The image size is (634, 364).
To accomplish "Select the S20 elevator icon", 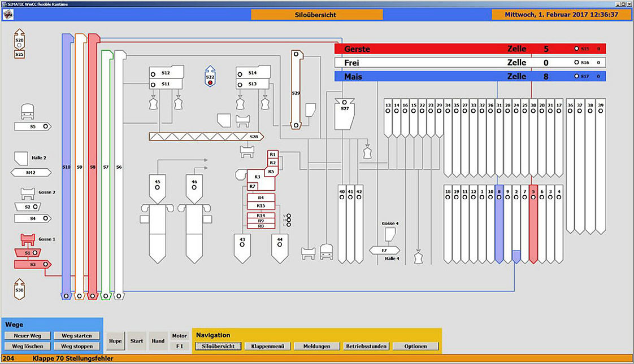I will (19, 39).
